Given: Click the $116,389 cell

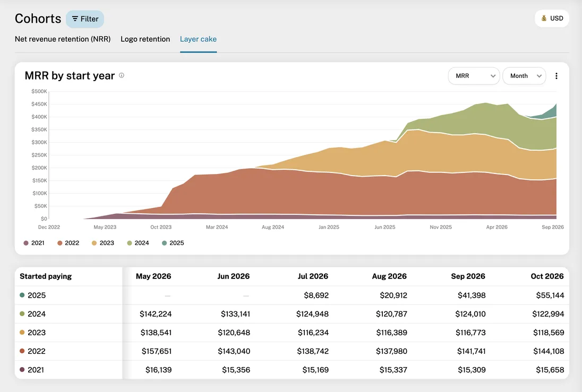Looking at the screenshot, I should (x=391, y=332).
